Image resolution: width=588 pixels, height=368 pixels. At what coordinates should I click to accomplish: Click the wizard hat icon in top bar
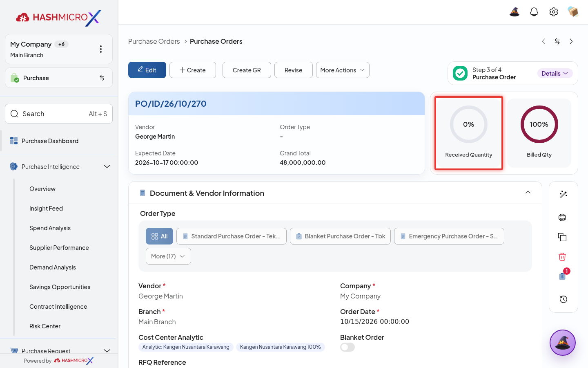(514, 12)
